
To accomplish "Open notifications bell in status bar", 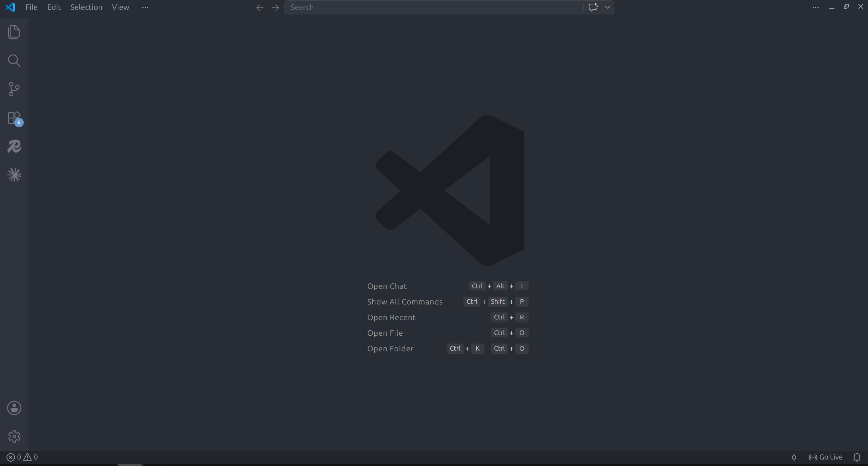I will 857,457.
